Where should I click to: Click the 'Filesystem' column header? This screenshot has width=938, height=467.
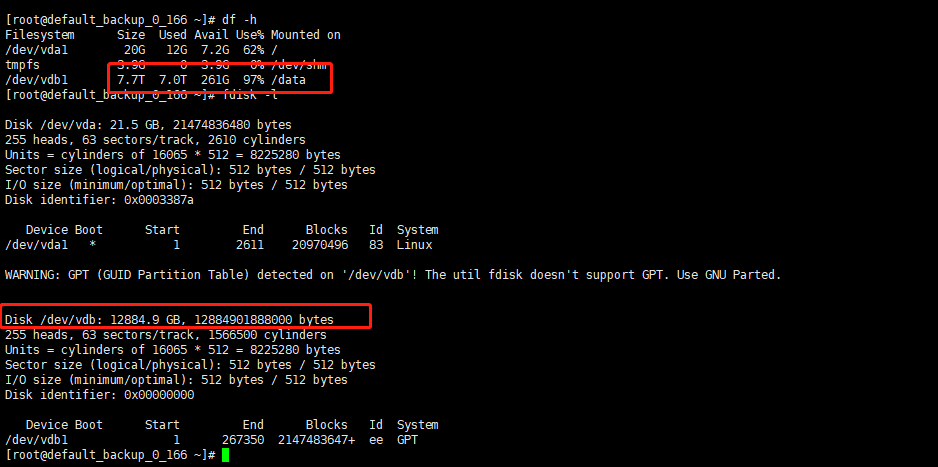(x=39, y=35)
